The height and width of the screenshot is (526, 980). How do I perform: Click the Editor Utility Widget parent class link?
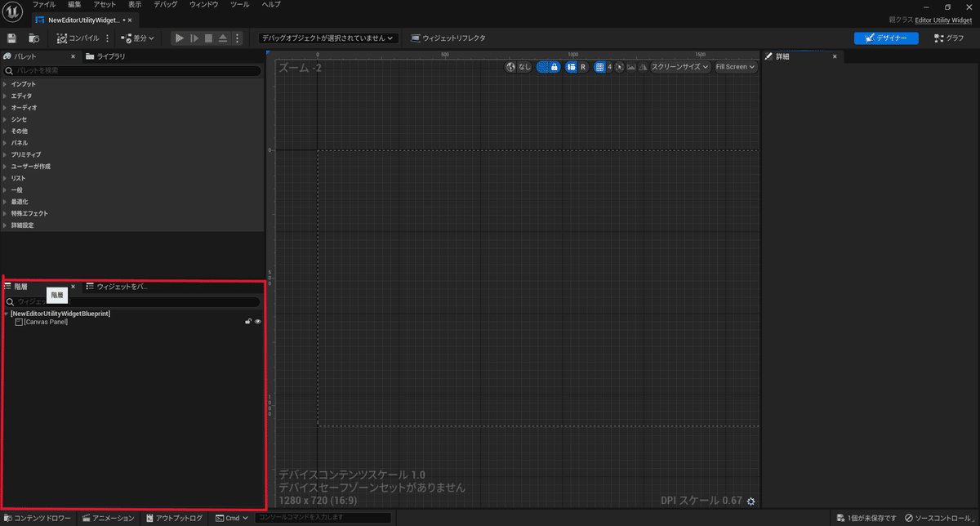(944, 20)
